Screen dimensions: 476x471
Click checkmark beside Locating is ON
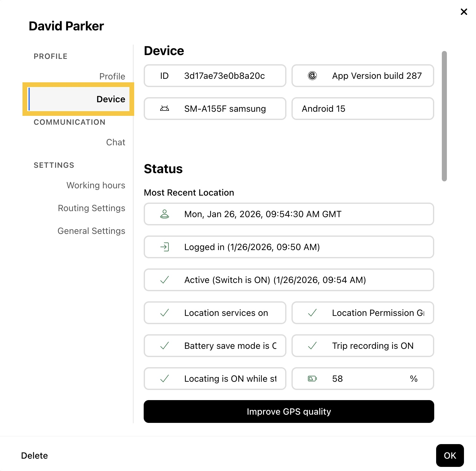click(165, 379)
